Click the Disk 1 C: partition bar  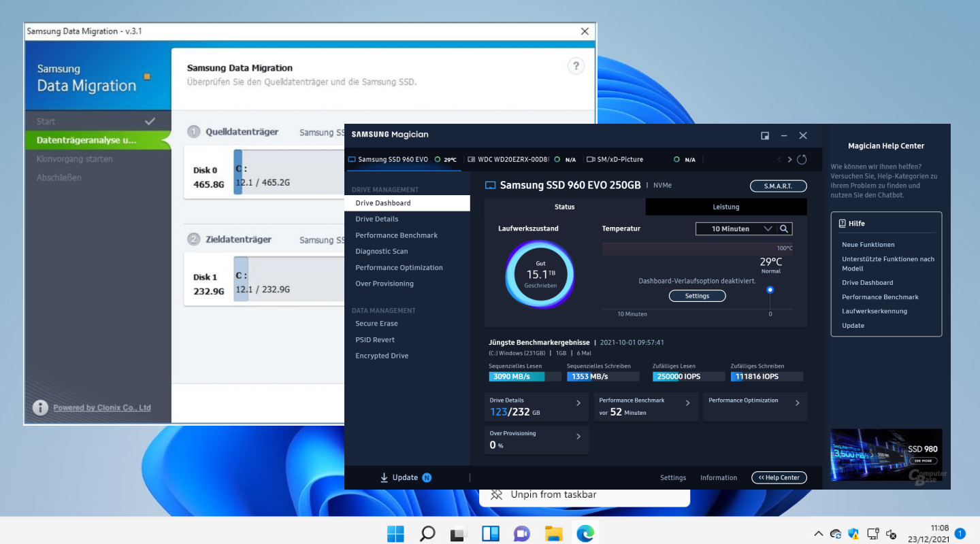coord(289,279)
